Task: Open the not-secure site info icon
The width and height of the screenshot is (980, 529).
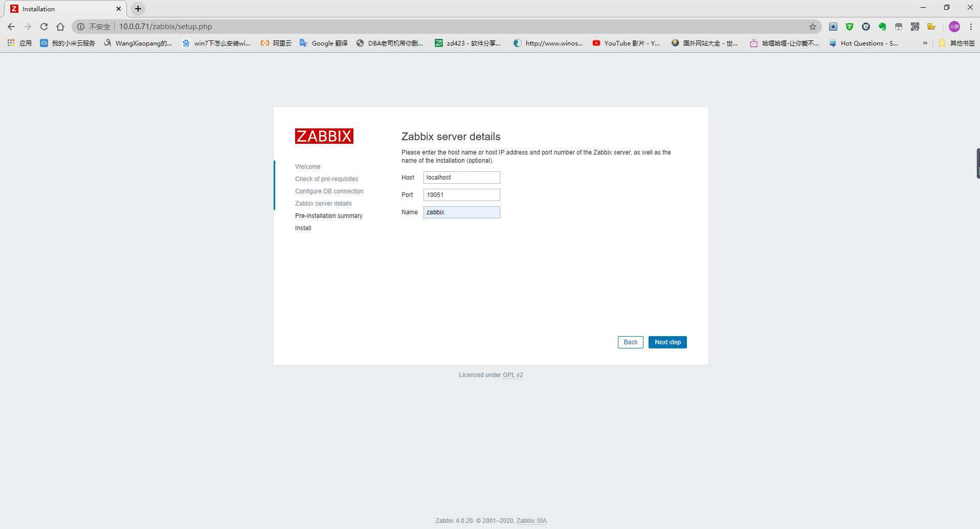Action: pyautogui.click(x=81, y=27)
